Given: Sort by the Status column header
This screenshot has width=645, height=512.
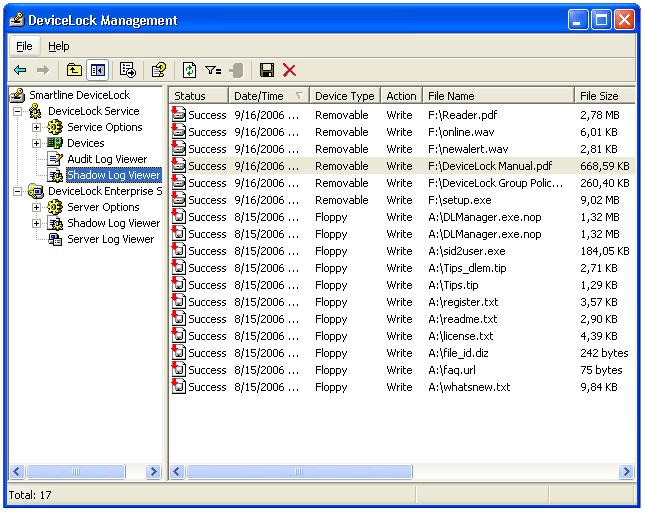Looking at the screenshot, I should [x=198, y=96].
